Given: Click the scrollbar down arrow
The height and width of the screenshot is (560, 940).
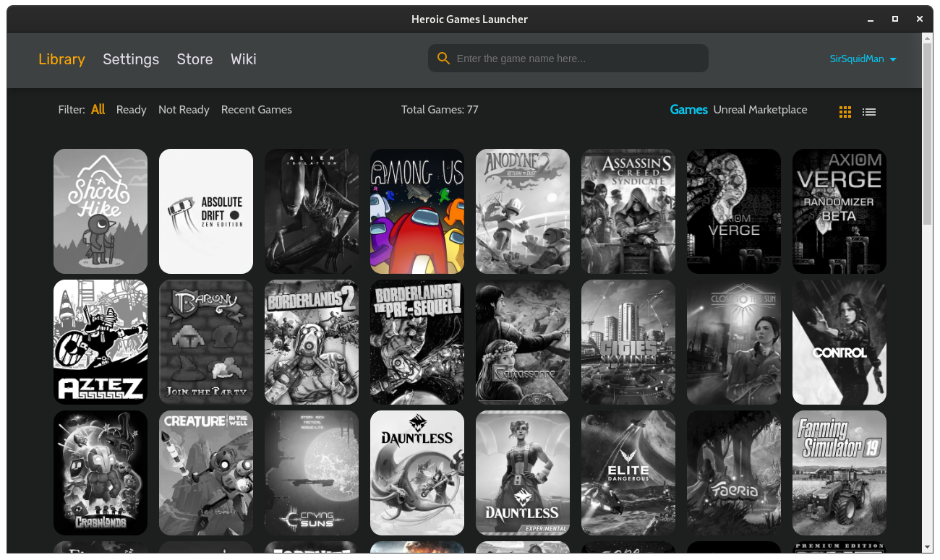Looking at the screenshot, I should 927,547.
